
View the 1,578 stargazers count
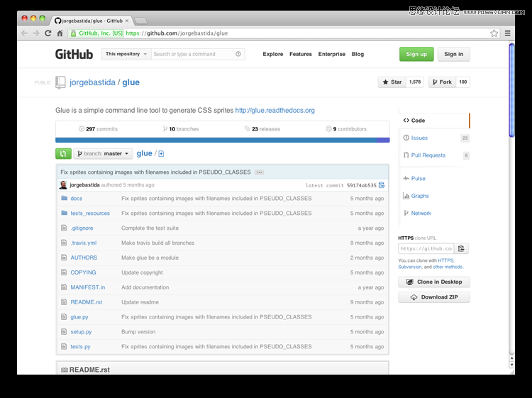pyautogui.click(x=415, y=82)
